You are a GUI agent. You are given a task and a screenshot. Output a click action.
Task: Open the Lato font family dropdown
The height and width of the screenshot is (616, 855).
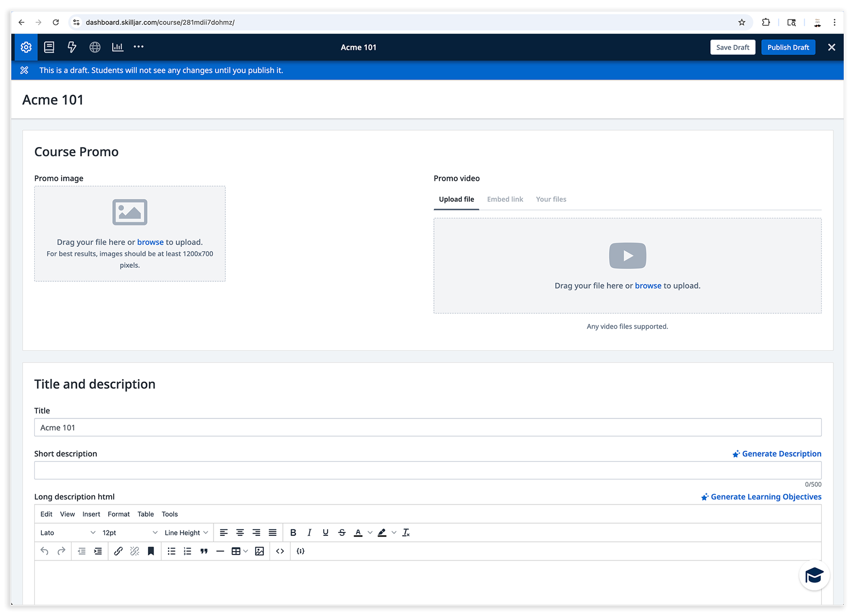(x=68, y=533)
